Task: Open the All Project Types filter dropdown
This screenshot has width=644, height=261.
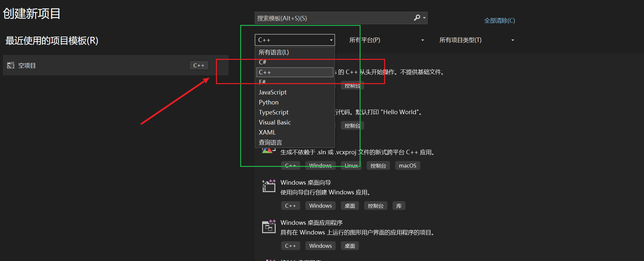Action: [477, 40]
